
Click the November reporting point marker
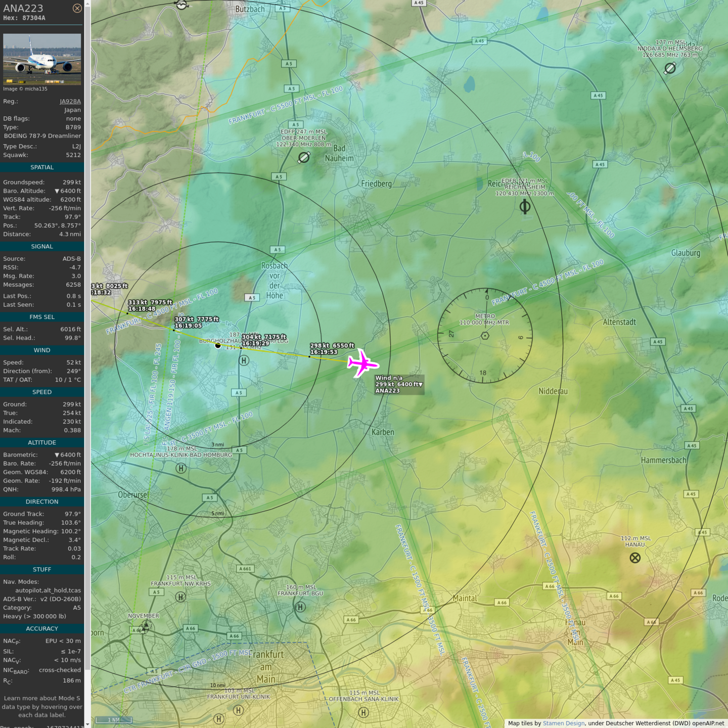click(x=145, y=627)
